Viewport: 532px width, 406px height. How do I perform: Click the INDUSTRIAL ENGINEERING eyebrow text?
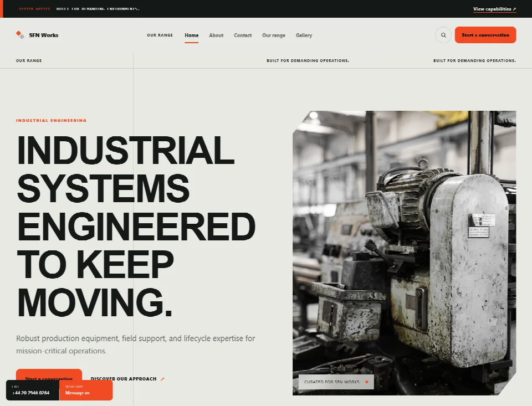coord(51,120)
